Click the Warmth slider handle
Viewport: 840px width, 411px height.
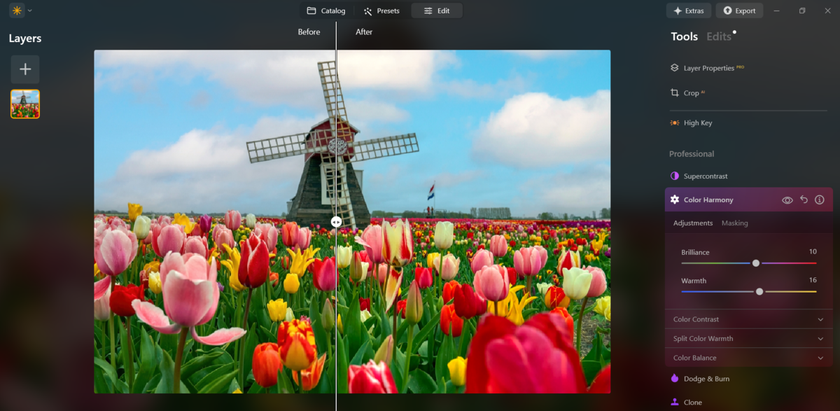(759, 292)
